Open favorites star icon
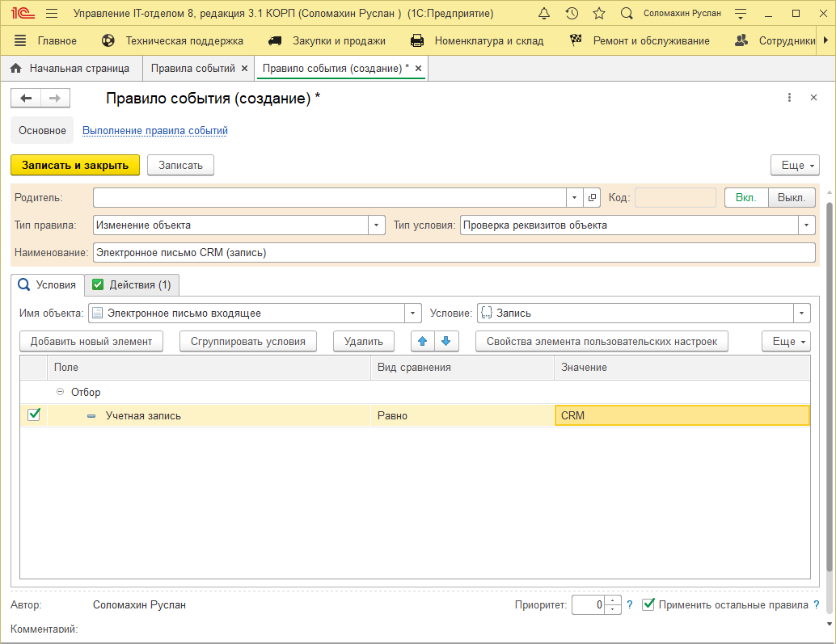The width and height of the screenshot is (836, 644). (599, 14)
